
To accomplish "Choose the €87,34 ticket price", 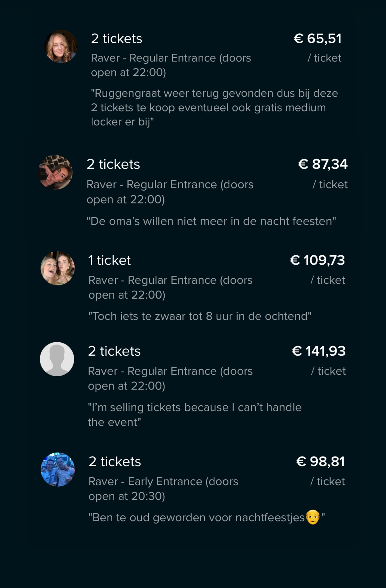I will pos(323,164).
